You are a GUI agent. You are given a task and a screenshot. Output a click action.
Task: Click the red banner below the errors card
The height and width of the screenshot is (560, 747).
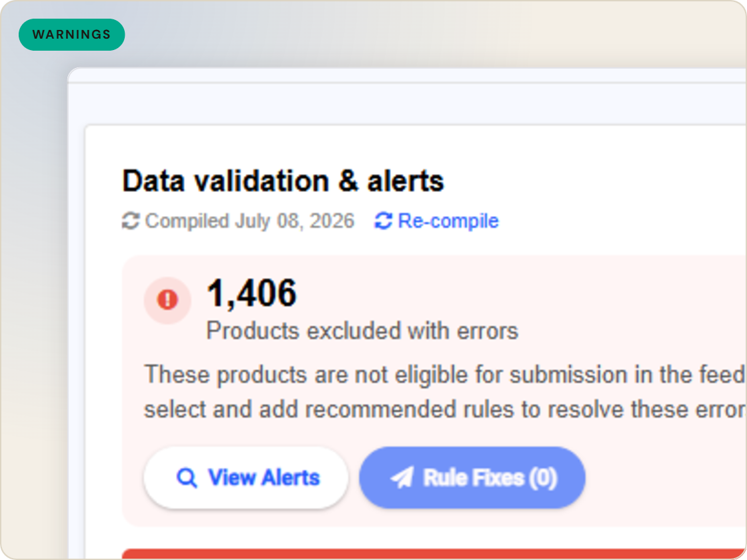tap(434, 554)
